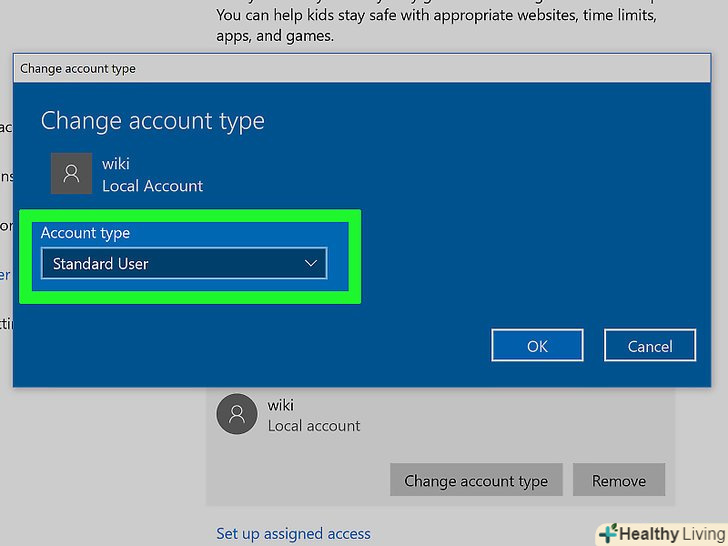The image size is (728, 546).
Task: Click the Local account text under wiki
Action: pyautogui.click(x=314, y=426)
